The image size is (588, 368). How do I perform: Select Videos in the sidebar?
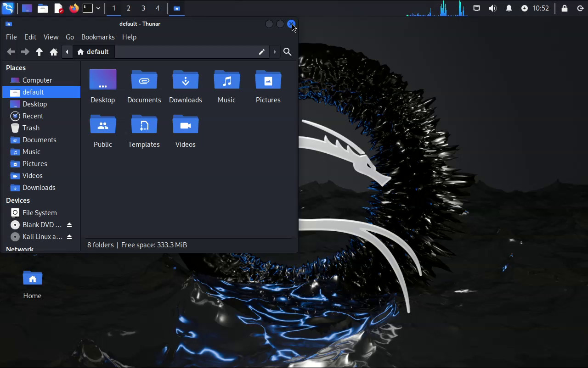click(x=41, y=176)
